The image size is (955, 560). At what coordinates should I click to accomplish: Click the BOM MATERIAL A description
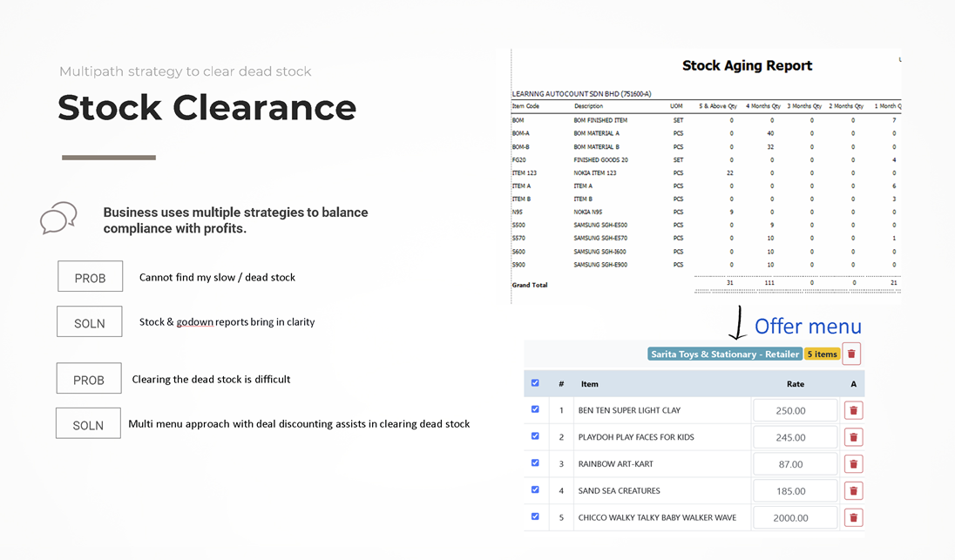[x=596, y=133]
